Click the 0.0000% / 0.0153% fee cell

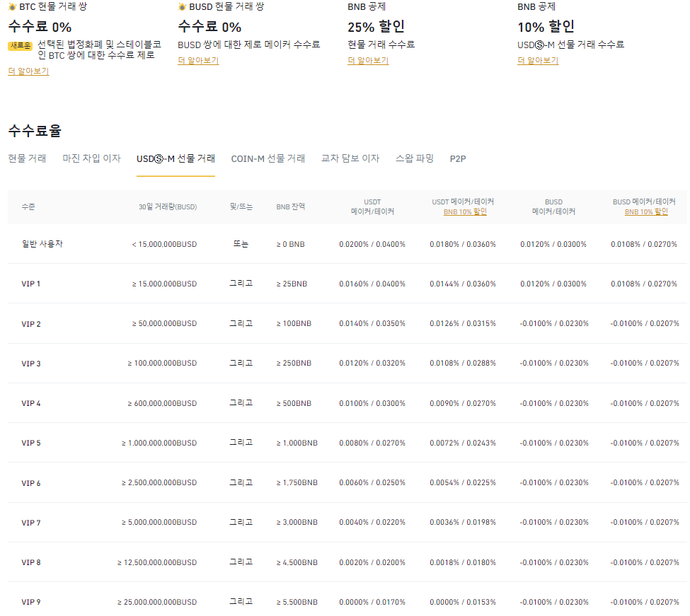click(x=463, y=603)
